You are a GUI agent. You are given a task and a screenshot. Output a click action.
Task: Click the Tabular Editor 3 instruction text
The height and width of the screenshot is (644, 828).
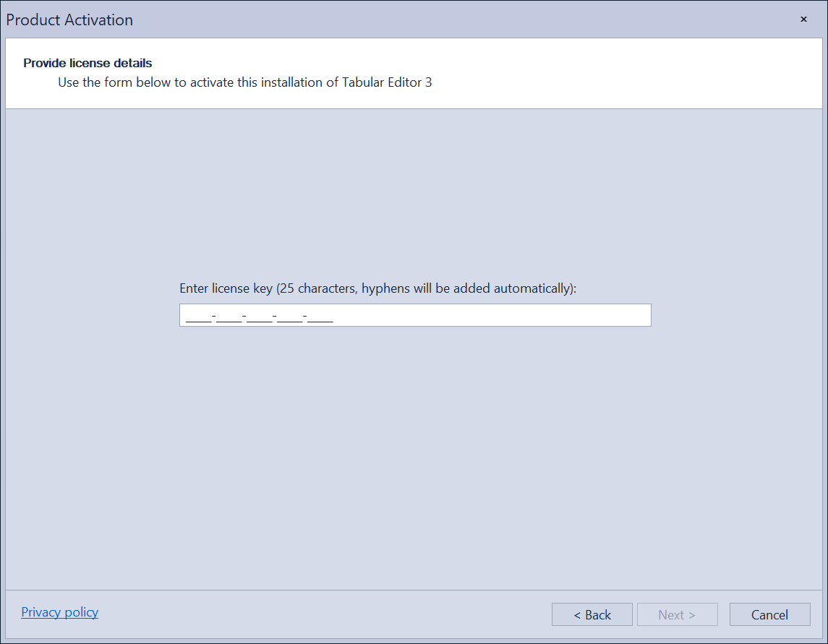coord(244,82)
